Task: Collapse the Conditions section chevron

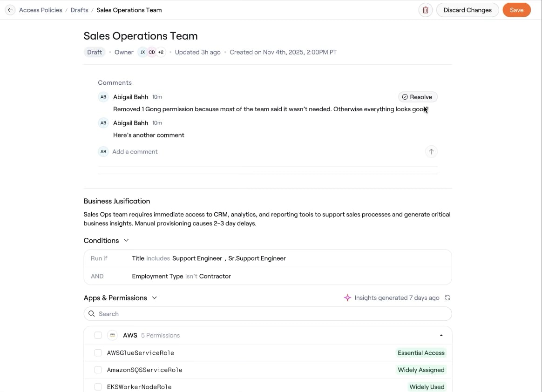Action: pyautogui.click(x=126, y=240)
